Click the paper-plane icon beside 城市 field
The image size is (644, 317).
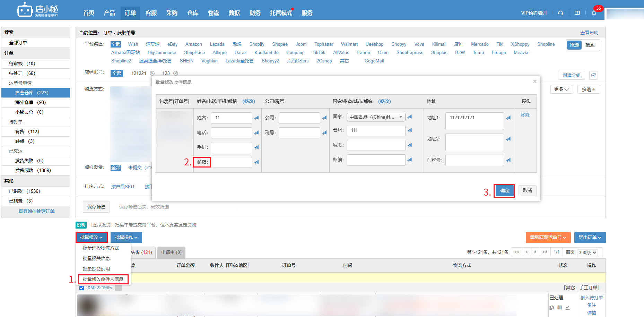(410, 145)
